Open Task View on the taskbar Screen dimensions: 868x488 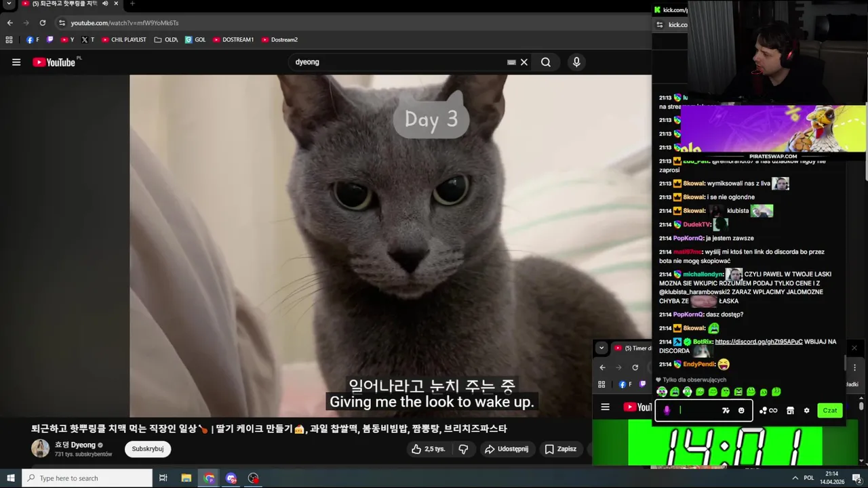coord(163,479)
